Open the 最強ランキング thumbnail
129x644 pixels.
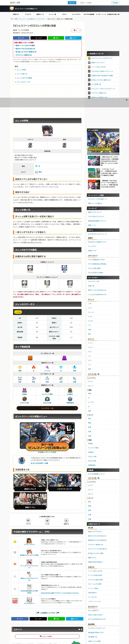coord(30,482)
